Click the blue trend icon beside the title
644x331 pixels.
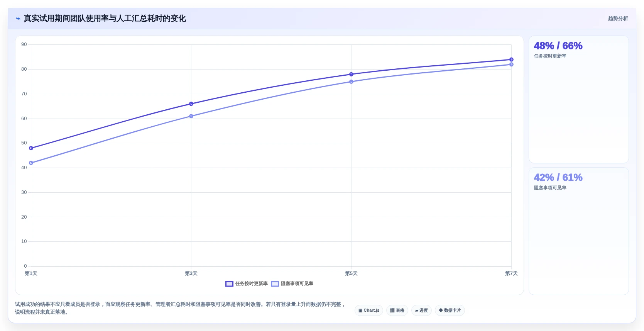(18, 19)
